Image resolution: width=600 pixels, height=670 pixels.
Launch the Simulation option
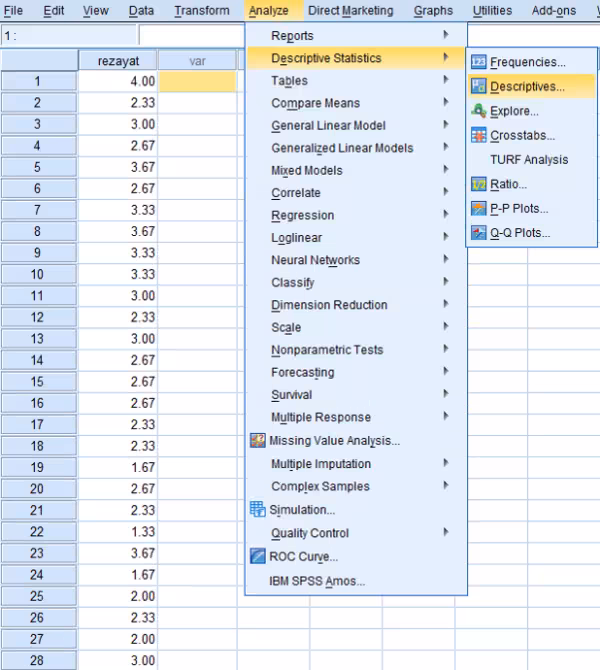pyautogui.click(x=301, y=510)
